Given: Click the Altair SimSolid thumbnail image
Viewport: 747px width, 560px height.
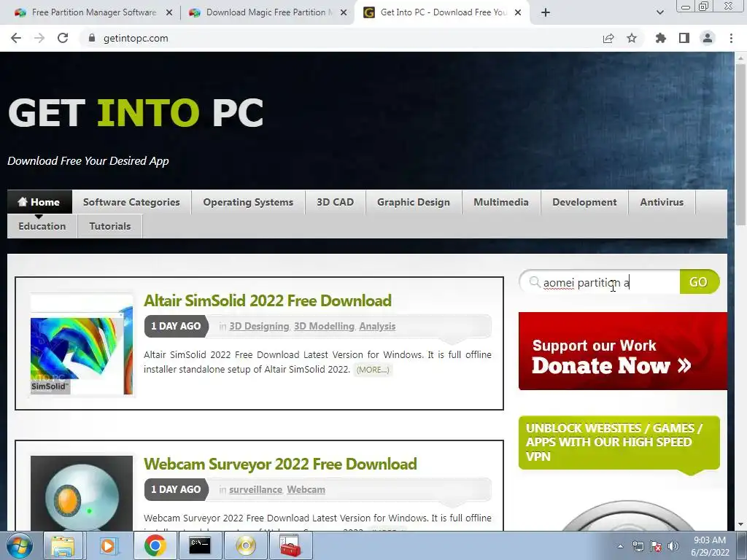Looking at the screenshot, I should click(x=82, y=344).
